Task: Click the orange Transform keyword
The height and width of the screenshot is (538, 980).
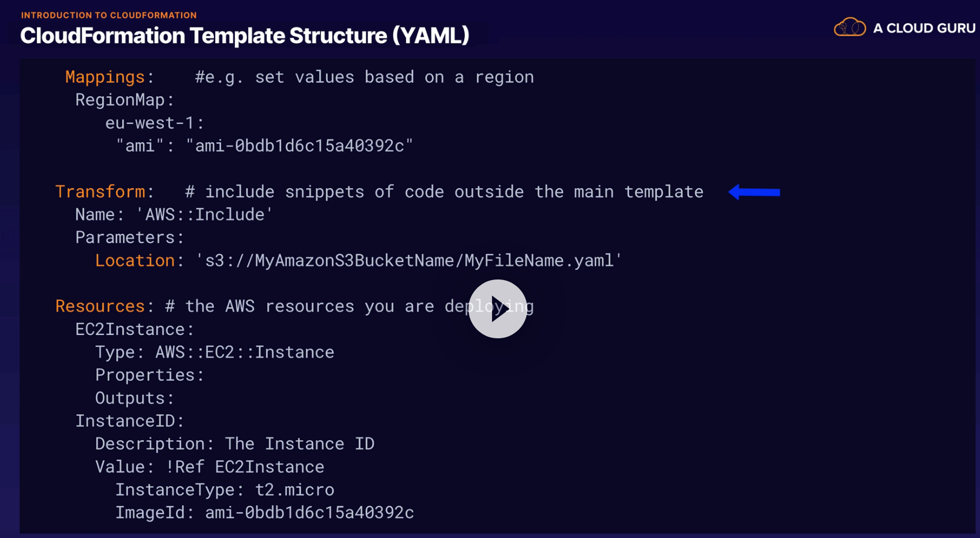Action: [100, 192]
